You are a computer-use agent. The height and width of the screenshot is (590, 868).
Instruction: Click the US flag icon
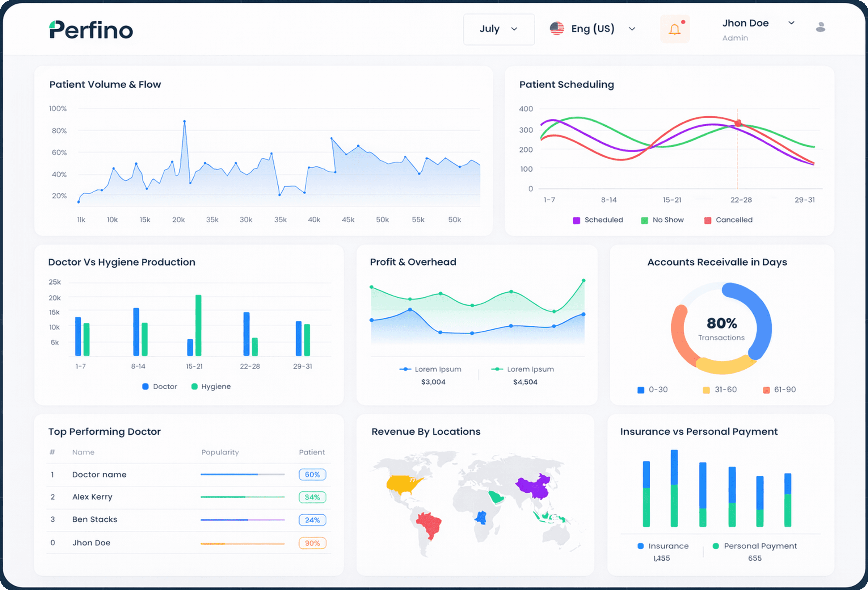557,28
